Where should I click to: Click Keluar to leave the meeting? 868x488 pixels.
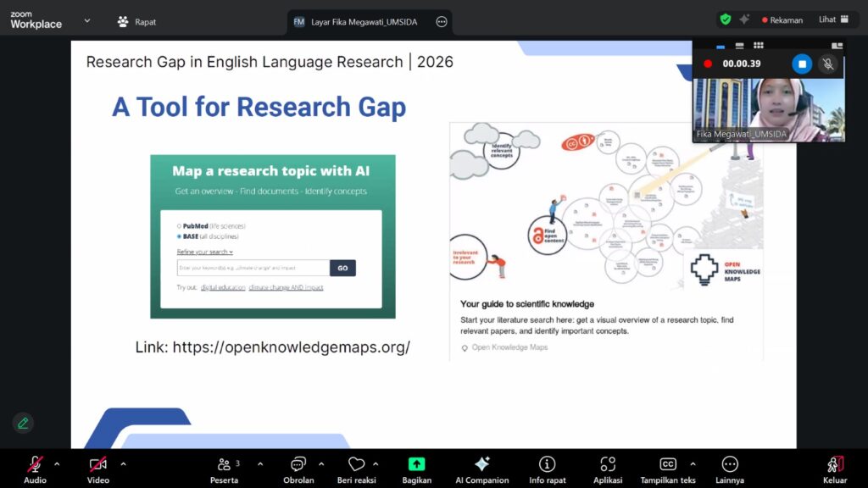(x=834, y=465)
